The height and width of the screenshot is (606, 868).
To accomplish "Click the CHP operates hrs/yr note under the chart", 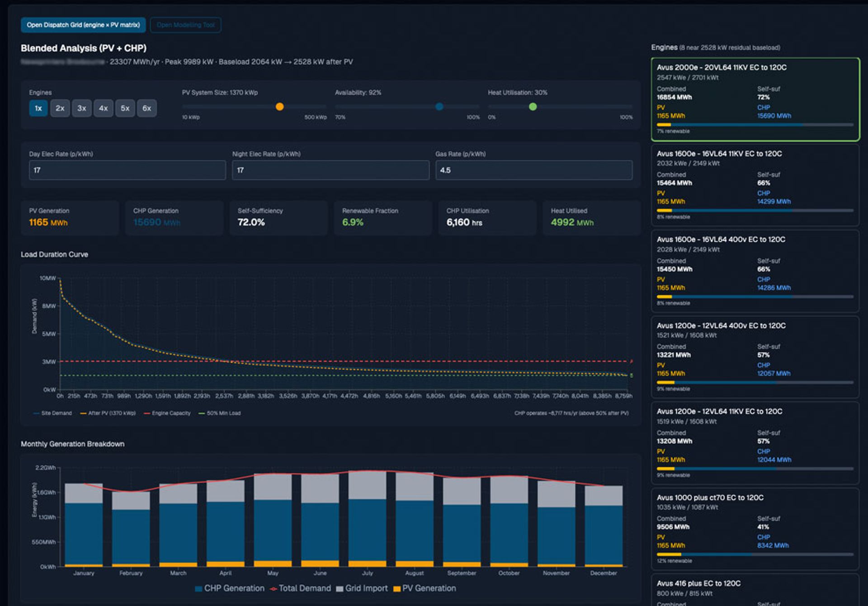I will point(571,413).
